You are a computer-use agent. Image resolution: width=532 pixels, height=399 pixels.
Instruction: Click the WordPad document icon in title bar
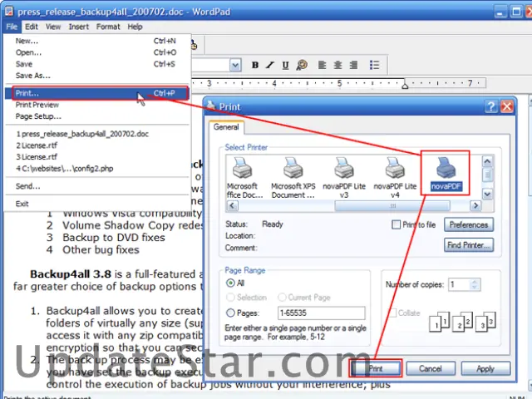click(x=9, y=11)
